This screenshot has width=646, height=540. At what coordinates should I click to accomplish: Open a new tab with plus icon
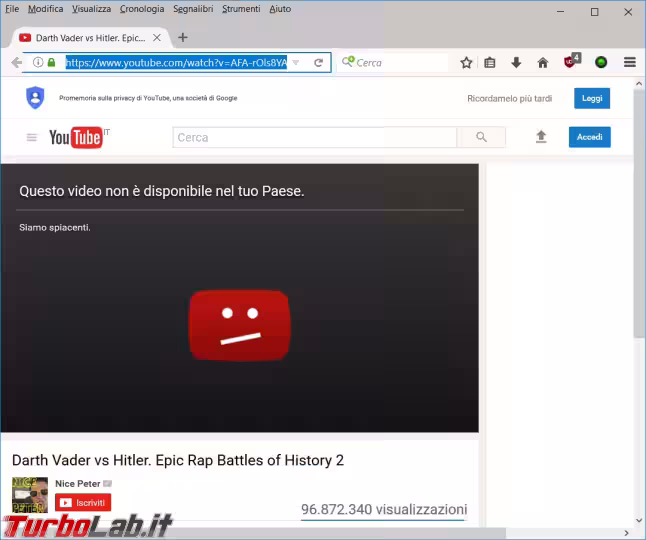183,37
